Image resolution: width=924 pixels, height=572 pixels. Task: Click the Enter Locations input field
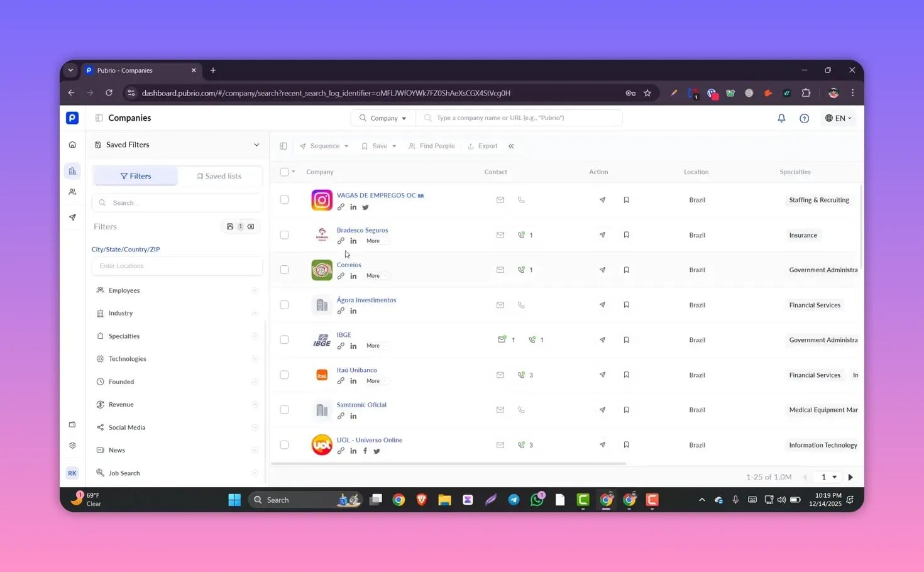(177, 266)
